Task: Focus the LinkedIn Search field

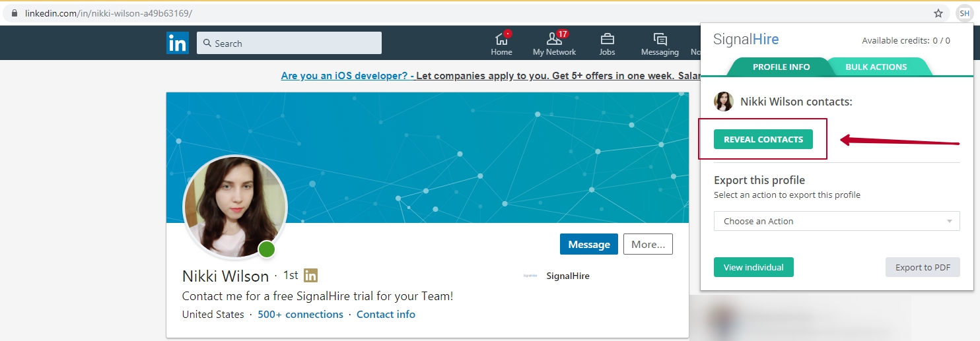Action: (x=289, y=43)
